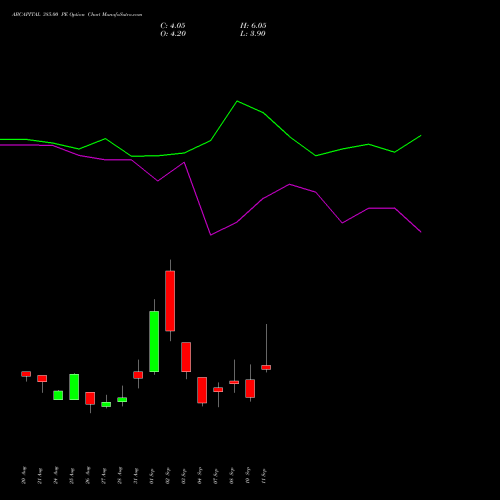Click the small green candlestick for 28 Aug

pos(122,400)
